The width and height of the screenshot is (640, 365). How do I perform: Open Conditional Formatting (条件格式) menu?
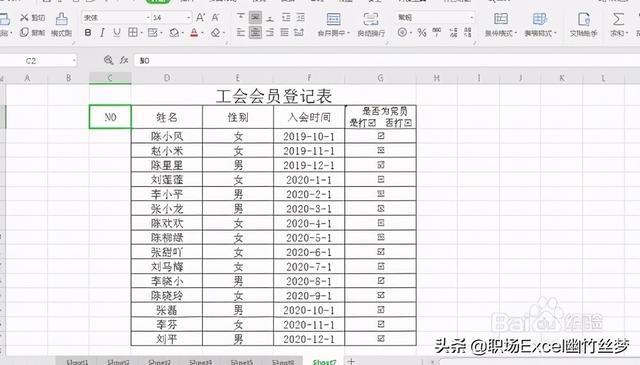[501, 24]
